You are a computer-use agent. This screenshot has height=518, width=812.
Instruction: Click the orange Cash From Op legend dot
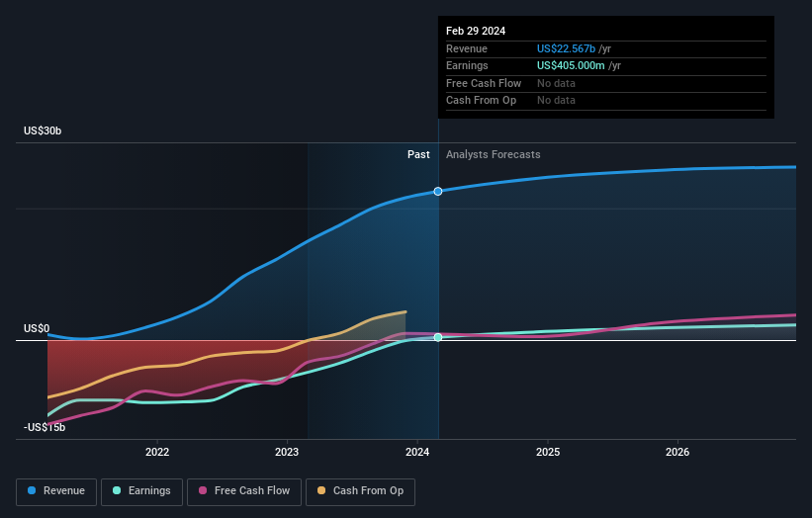coord(321,490)
